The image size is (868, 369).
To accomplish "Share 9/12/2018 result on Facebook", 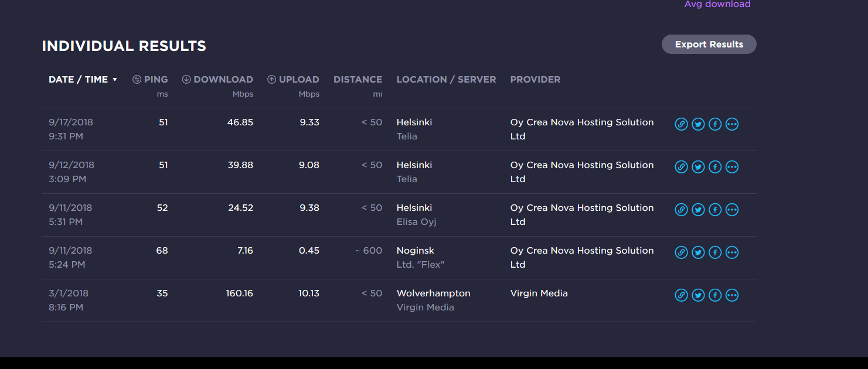I will [x=715, y=167].
